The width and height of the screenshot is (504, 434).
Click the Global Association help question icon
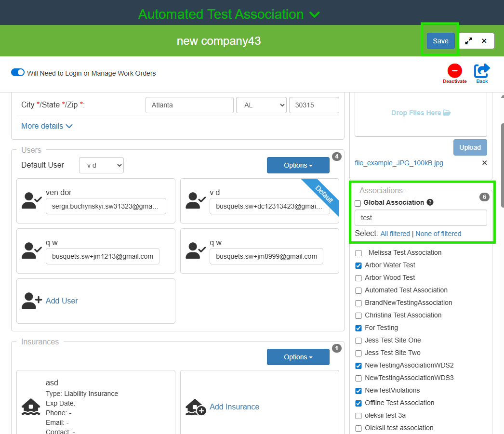pyautogui.click(x=430, y=202)
